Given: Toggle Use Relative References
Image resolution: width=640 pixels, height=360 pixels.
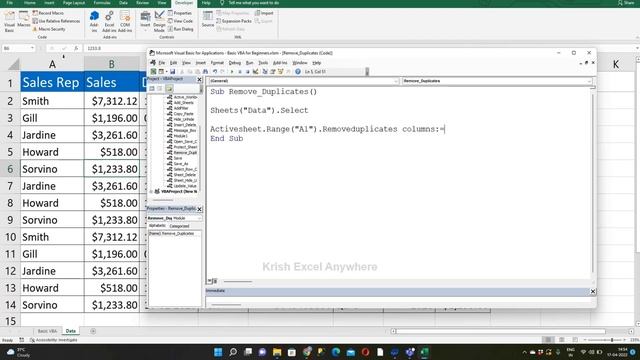Looking at the screenshot, I should (56, 21).
